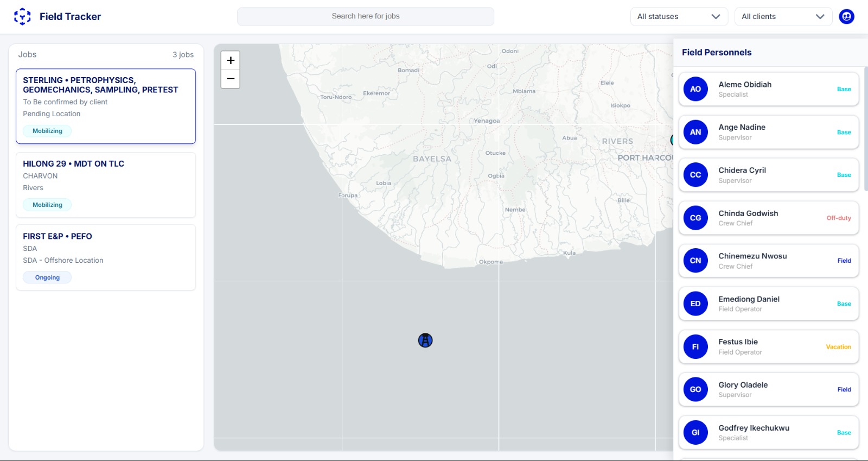Viewport: 868px width, 461px height.
Task: Select Chinemezu Nwosu personnel name
Action: pos(752,256)
